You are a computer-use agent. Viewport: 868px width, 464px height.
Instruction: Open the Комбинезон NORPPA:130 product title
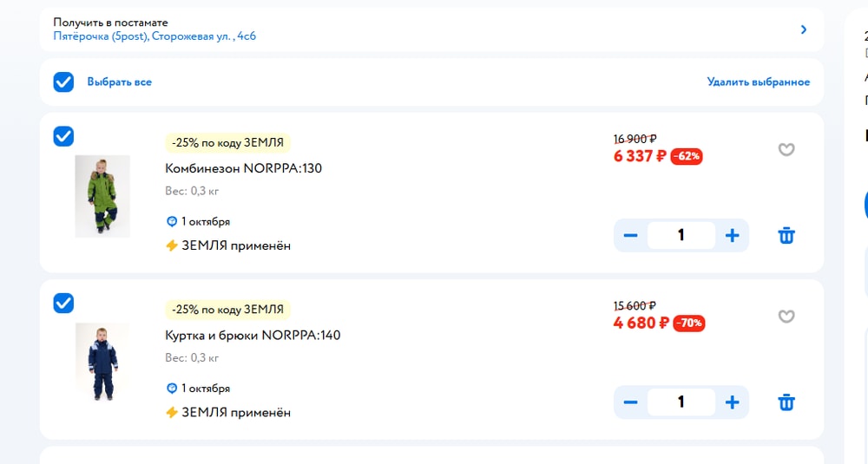(x=243, y=168)
